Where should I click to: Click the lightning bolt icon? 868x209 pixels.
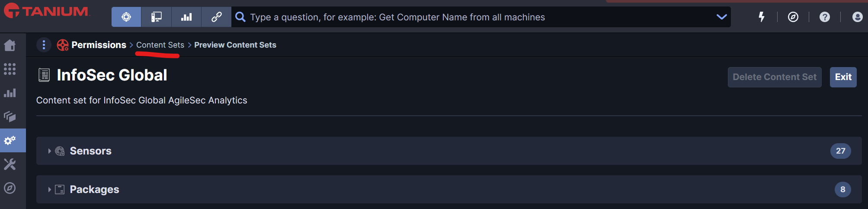pos(762,17)
